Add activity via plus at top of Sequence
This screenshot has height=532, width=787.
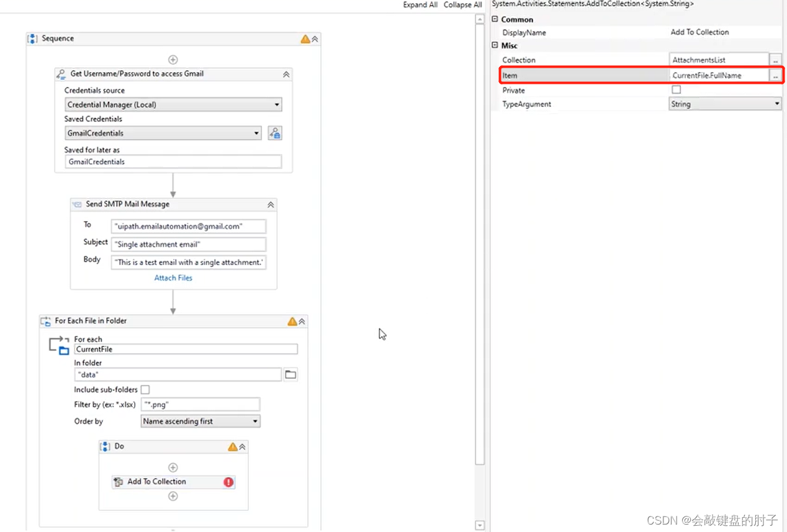pos(173,60)
